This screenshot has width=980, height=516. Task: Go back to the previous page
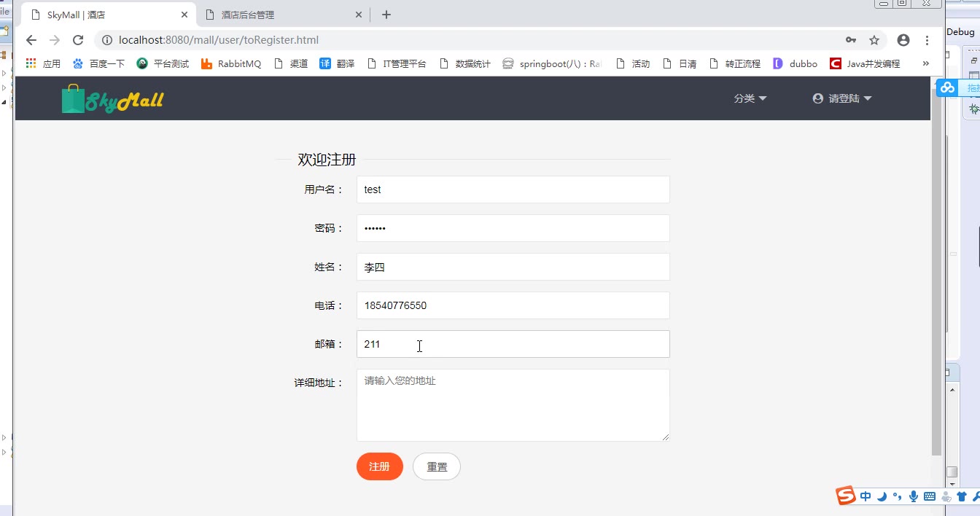coord(31,40)
